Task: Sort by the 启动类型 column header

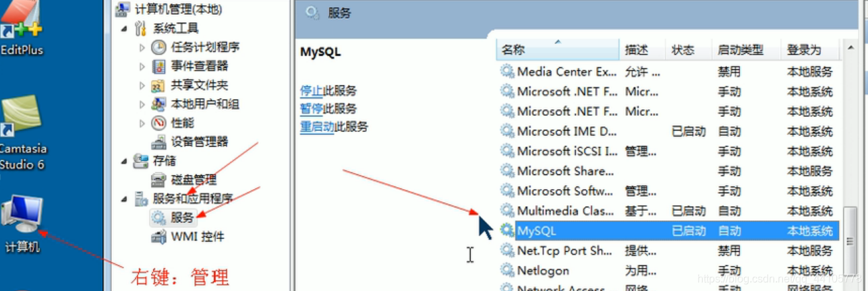Action: click(x=746, y=50)
